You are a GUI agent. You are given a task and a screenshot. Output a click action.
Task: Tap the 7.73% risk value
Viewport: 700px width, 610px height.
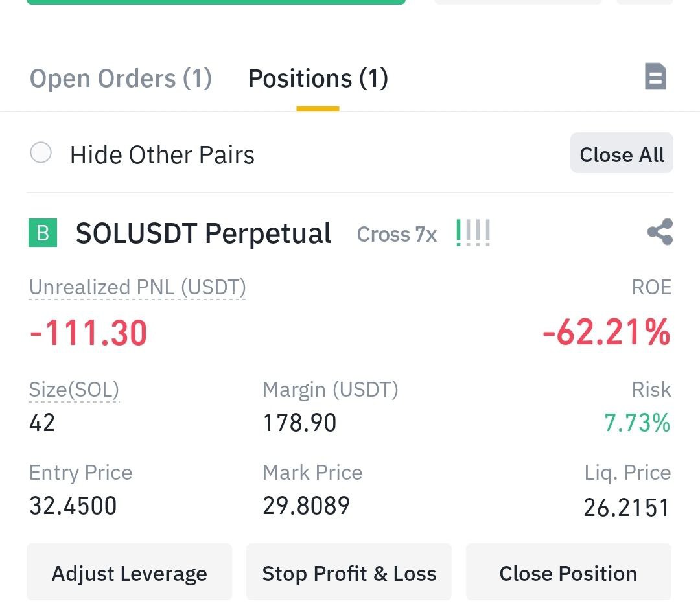tap(637, 423)
